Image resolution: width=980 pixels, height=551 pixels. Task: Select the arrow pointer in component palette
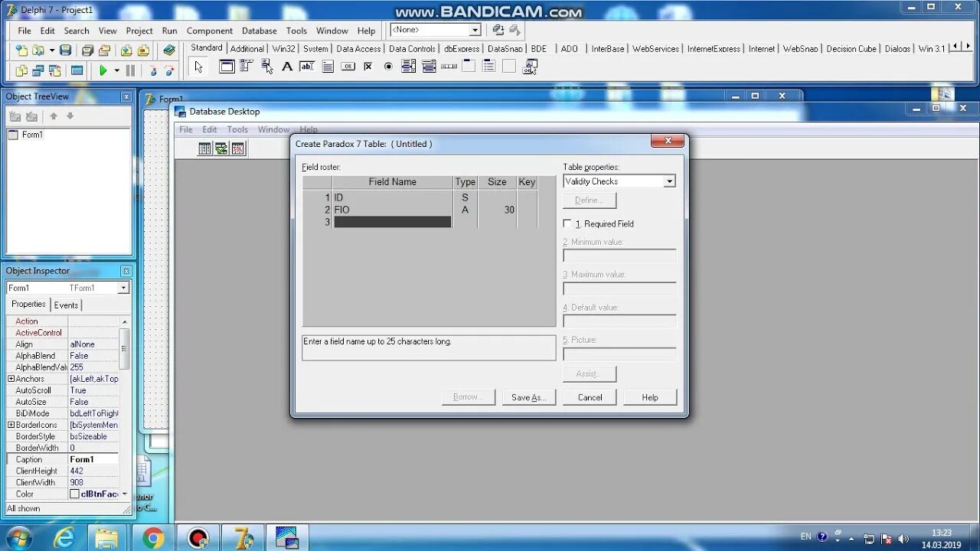pos(199,67)
